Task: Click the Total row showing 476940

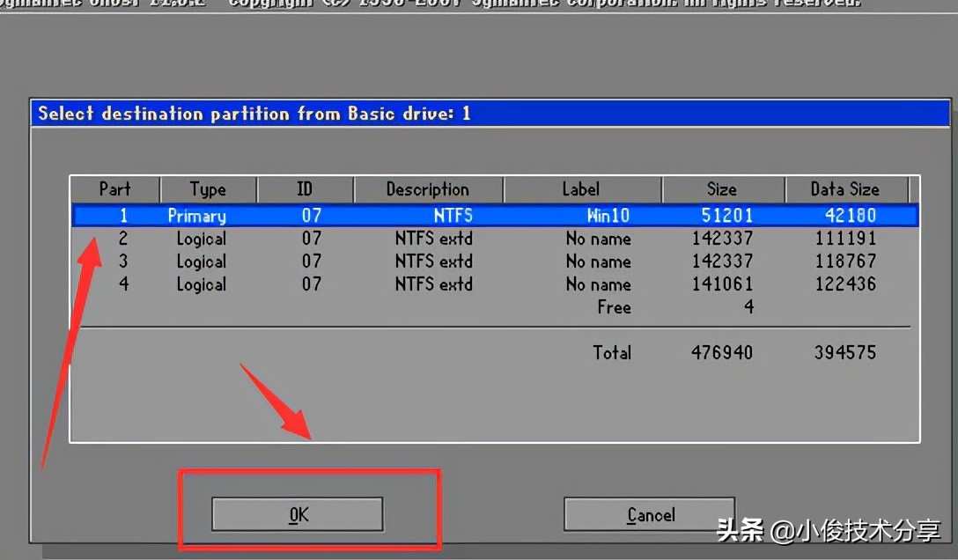Action: pos(720,352)
